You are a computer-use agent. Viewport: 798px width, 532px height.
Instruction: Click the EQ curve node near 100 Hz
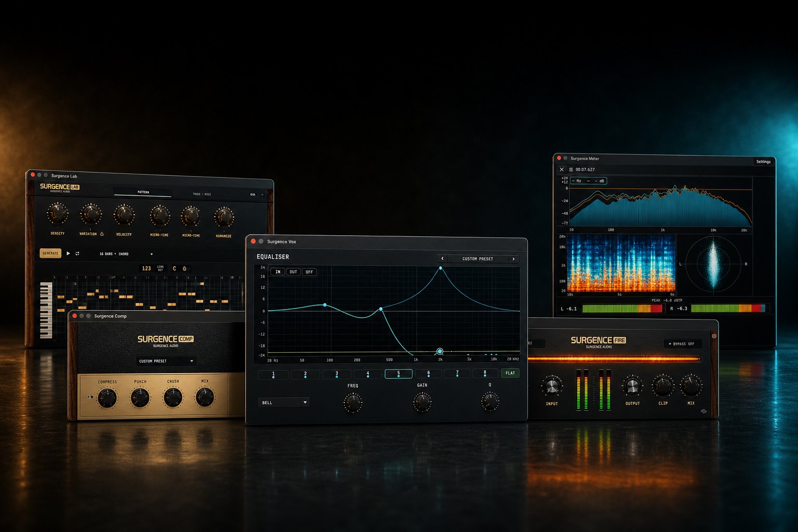(325, 305)
